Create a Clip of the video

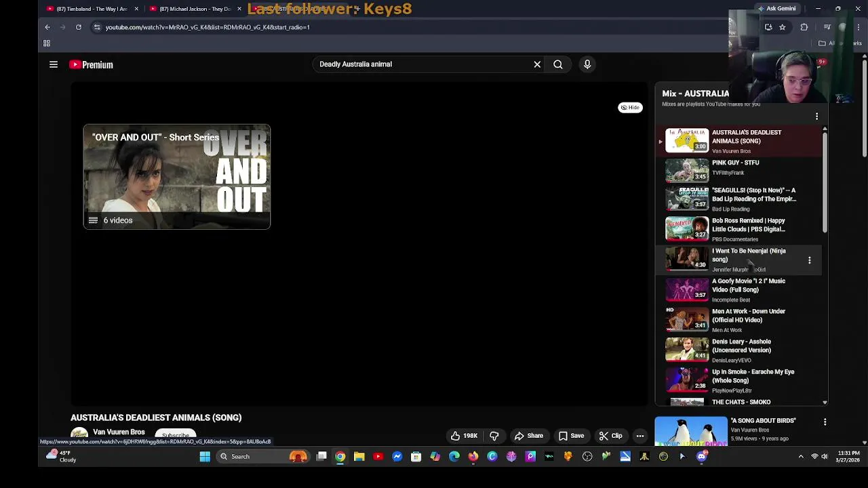[x=610, y=436]
